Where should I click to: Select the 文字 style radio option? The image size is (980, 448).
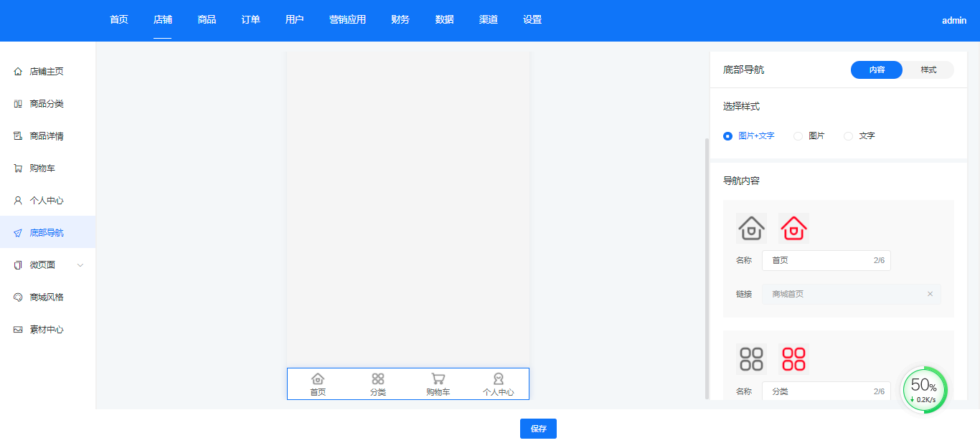[848, 136]
